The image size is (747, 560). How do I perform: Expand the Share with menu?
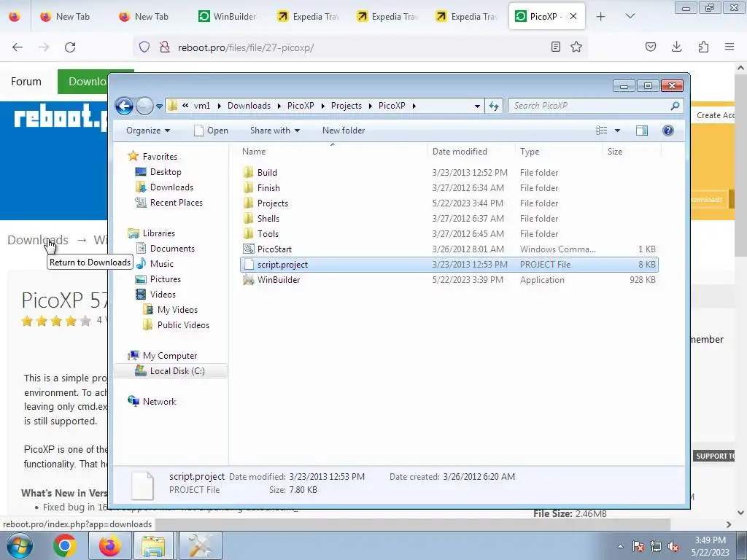pyautogui.click(x=275, y=131)
